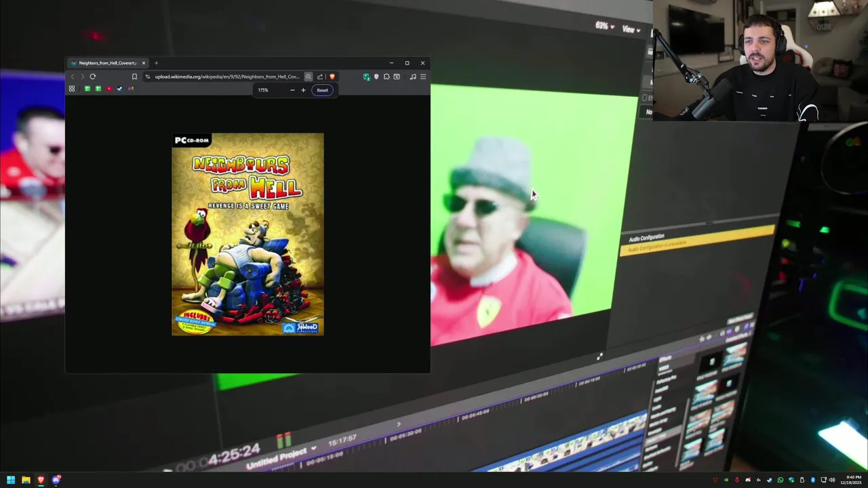This screenshot has height=488, width=868.
Task: Decrease page zoom with the minus button
Action: (x=292, y=90)
